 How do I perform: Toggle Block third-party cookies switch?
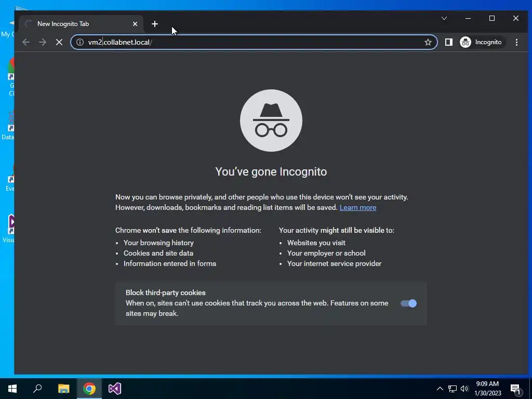pyautogui.click(x=408, y=303)
